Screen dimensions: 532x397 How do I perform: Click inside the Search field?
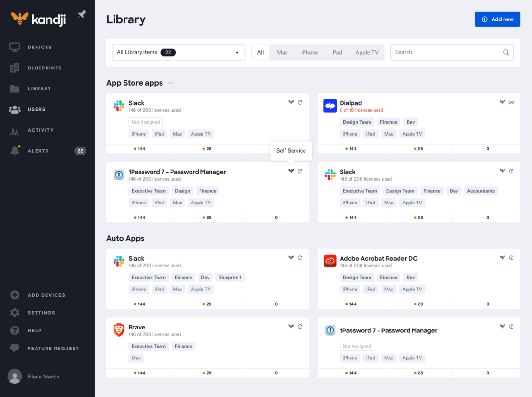pos(446,52)
